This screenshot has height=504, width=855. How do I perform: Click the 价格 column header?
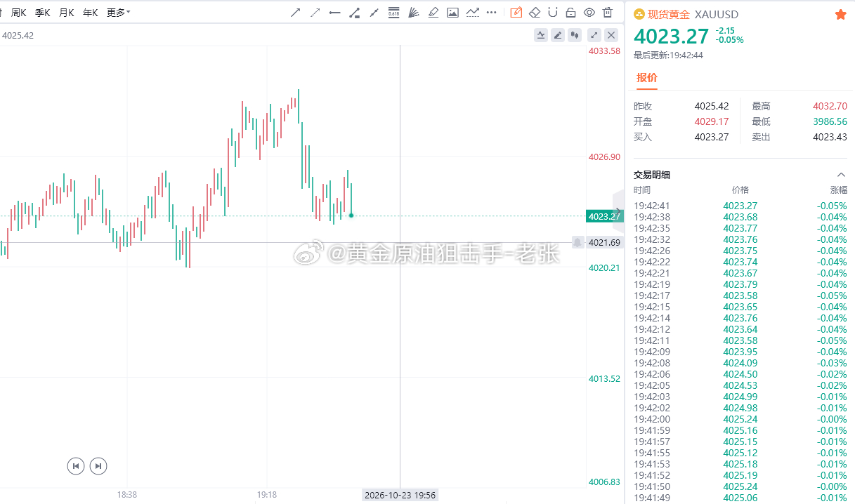740,190
